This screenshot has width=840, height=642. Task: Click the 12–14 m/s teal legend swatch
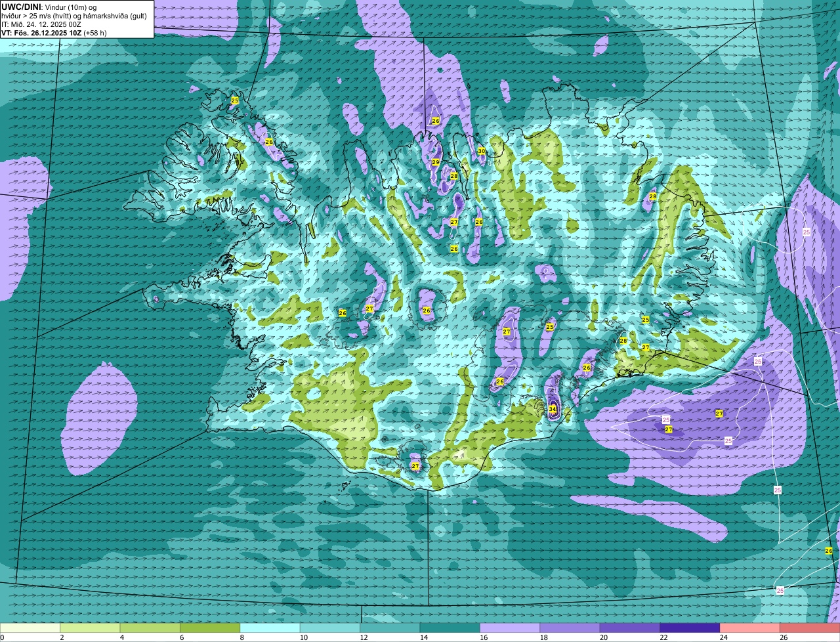click(x=390, y=628)
